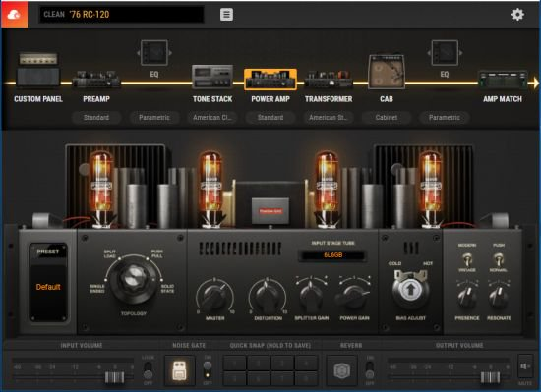Click the Amp Match label

pyautogui.click(x=503, y=99)
